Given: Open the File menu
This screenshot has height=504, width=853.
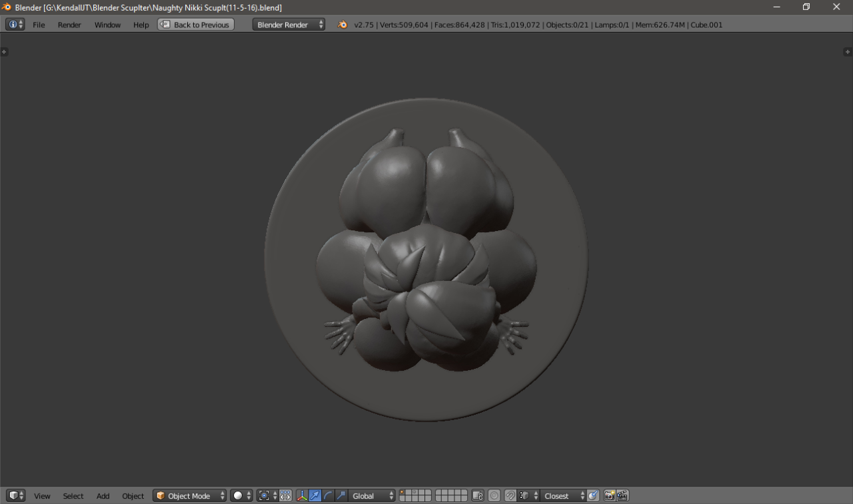Looking at the screenshot, I should pos(39,25).
